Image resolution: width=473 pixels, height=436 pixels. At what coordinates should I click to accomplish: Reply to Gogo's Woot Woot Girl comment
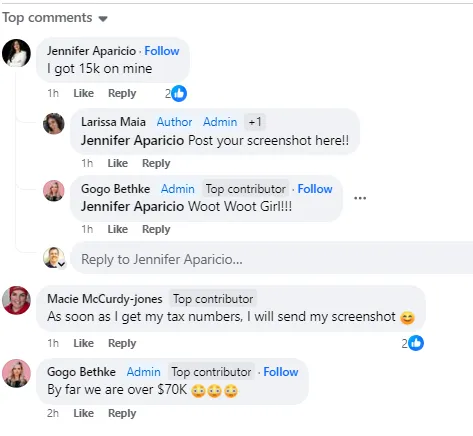click(156, 229)
